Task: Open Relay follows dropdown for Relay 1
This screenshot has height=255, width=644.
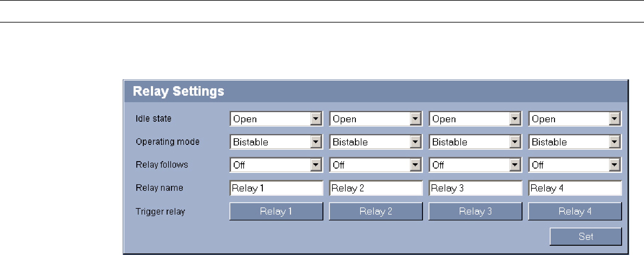Action: pyautogui.click(x=276, y=165)
